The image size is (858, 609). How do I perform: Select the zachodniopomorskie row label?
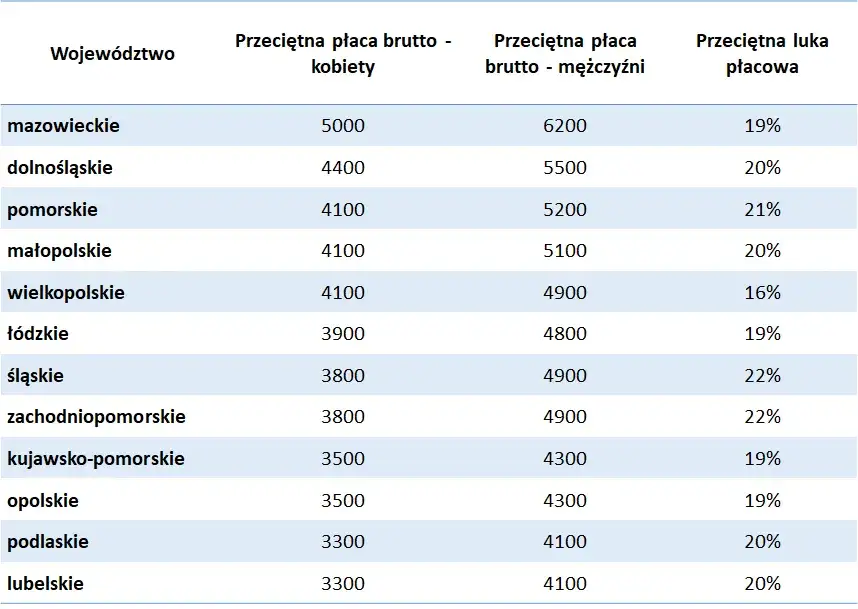(x=96, y=416)
